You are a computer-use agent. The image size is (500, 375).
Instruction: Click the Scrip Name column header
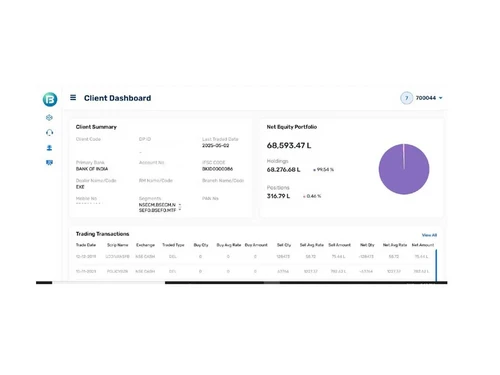(117, 245)
